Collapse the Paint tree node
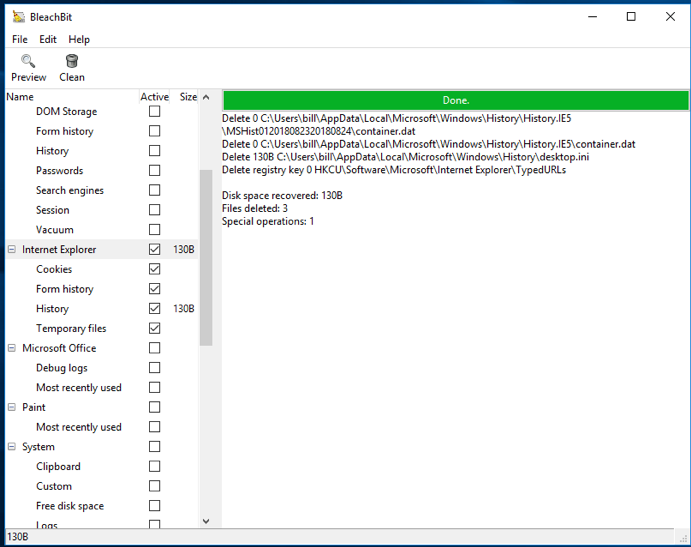Screen dimensions: 691x547 coord(12,408)
